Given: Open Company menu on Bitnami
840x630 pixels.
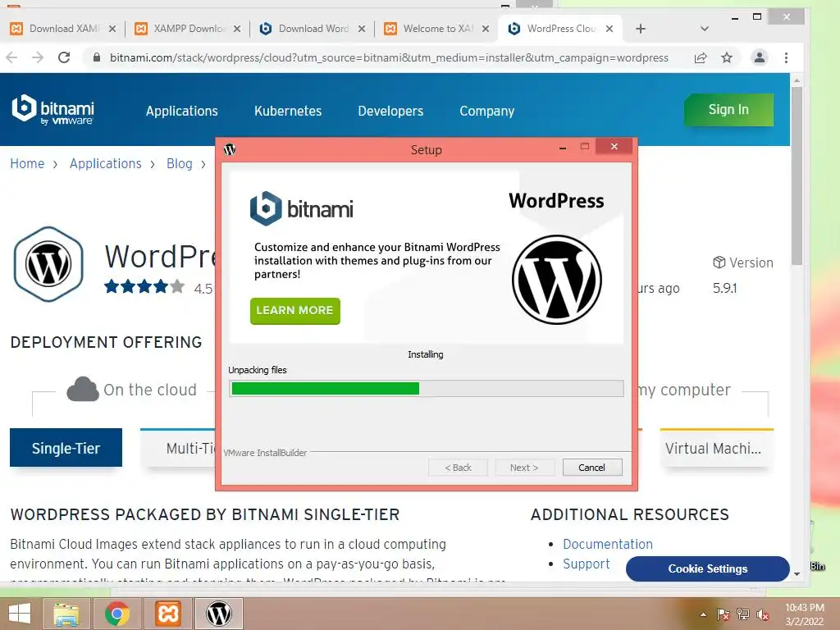Looking at the screenshot, I should [x=487, y=111].
